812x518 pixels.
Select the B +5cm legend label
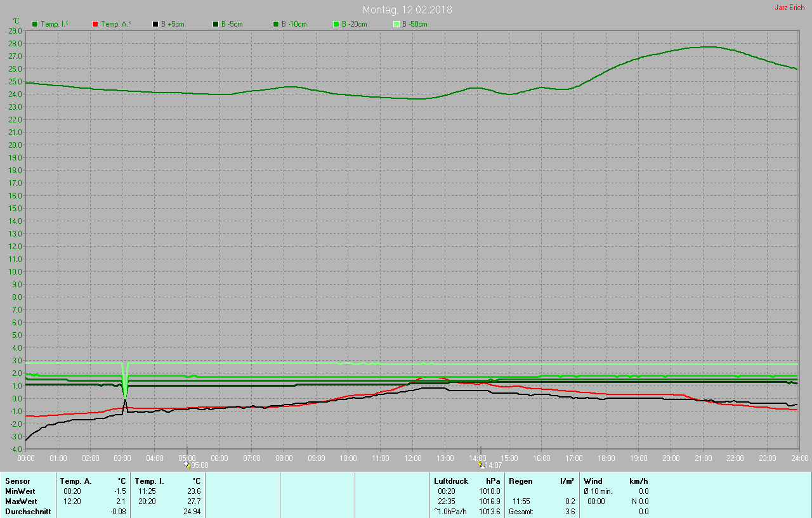[173, 24]
